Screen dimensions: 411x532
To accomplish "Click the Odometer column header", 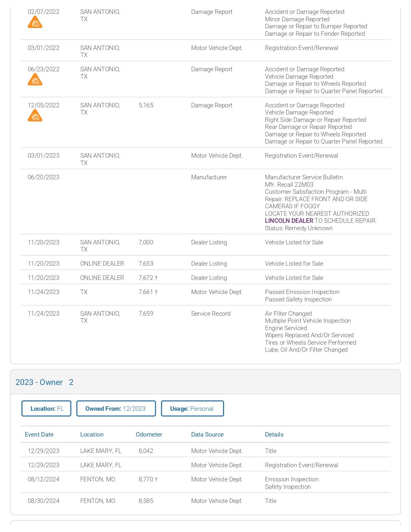I will (149, 435).
